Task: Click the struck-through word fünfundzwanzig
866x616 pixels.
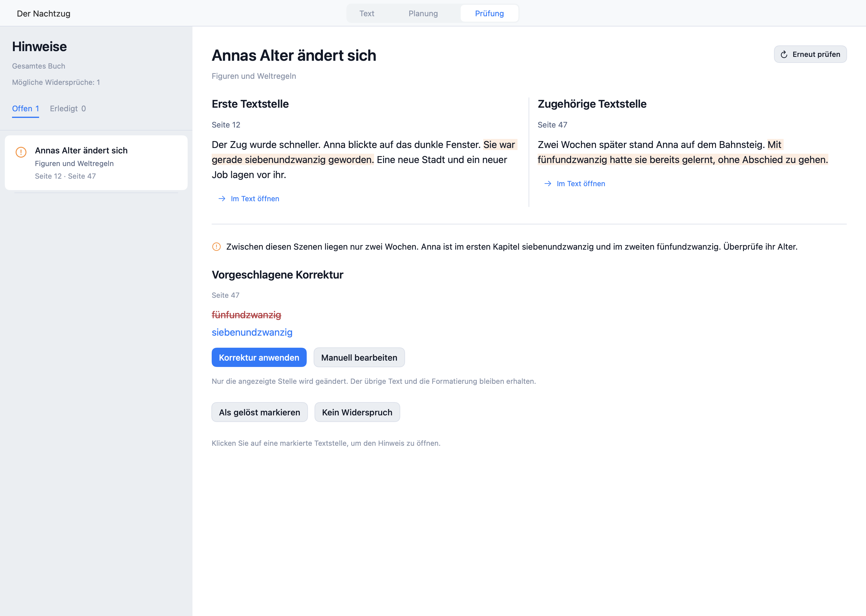Action: tap(247, 315)
